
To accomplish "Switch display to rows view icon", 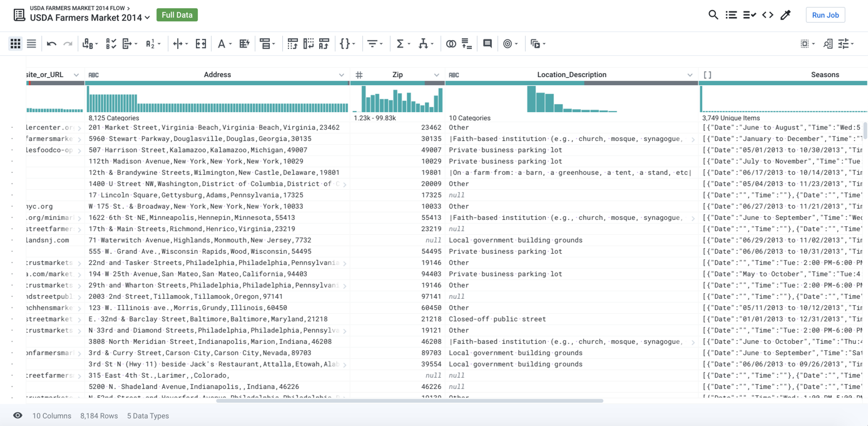I will pyautogui.click(x=31, y=43).
